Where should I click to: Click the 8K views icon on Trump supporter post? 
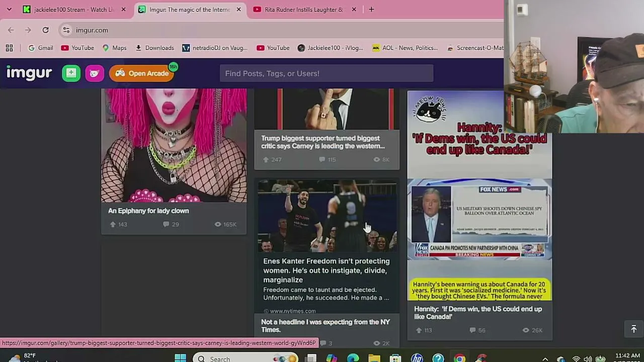tap(377, 159)
